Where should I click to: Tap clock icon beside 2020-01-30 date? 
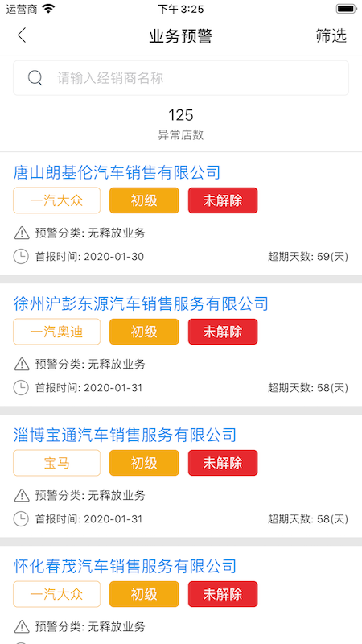(22, 257)
